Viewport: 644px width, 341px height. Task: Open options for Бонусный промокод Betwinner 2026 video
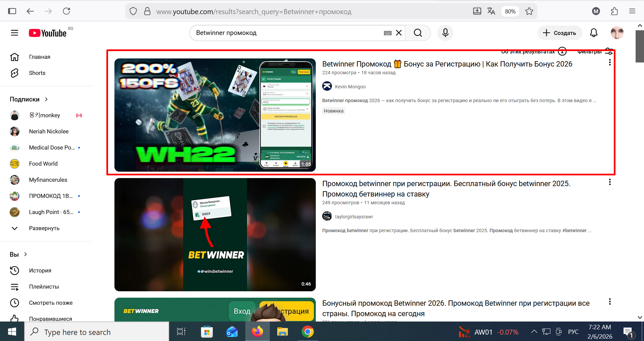coord(609,302)
